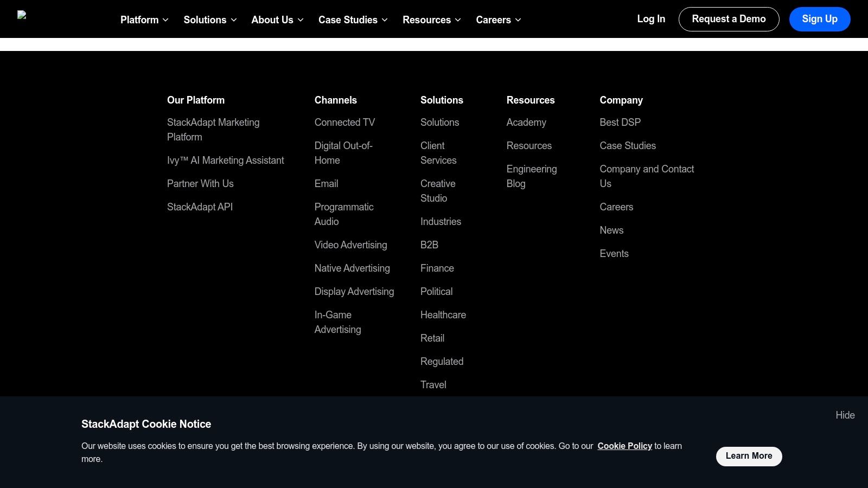868x488 pixels.
Task: Open the Case Studies nav menu
Action: 353,20
